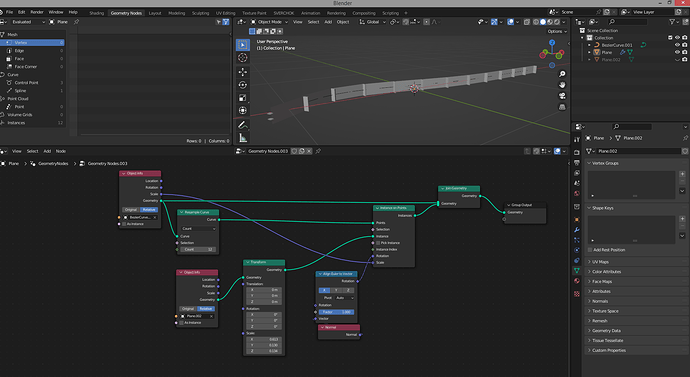
Task: Switch to the UV Editing workspace tab
Action: (x=225, y=13)
